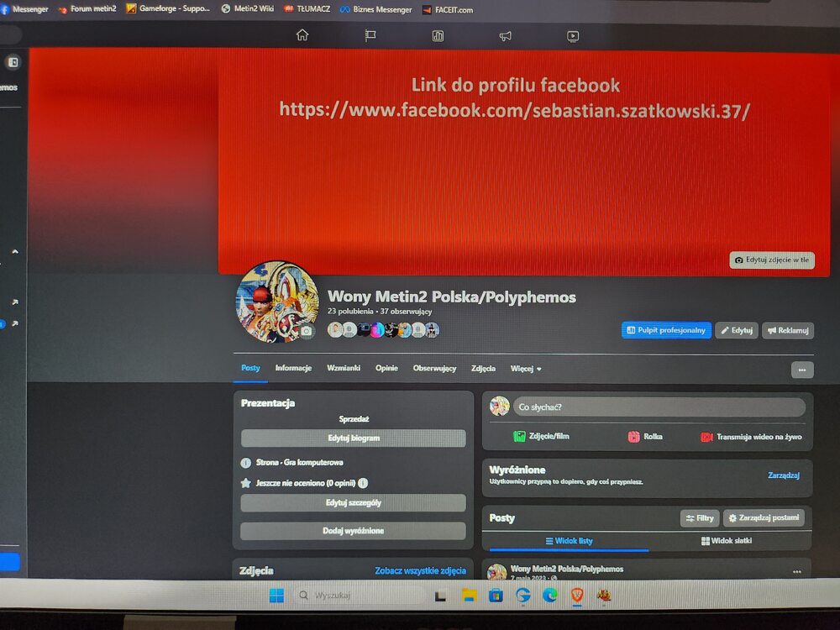Expand the Więcej dropdown tab

(526, 369)
